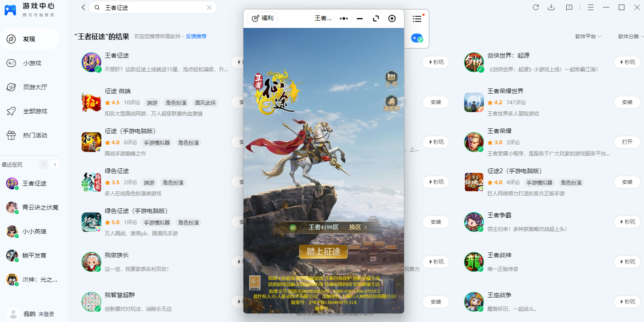The width and height of the screenshot is (644, 322).
Task: Click the 清缓存 clear cache icon in game
Action: (x=391, y=103)
